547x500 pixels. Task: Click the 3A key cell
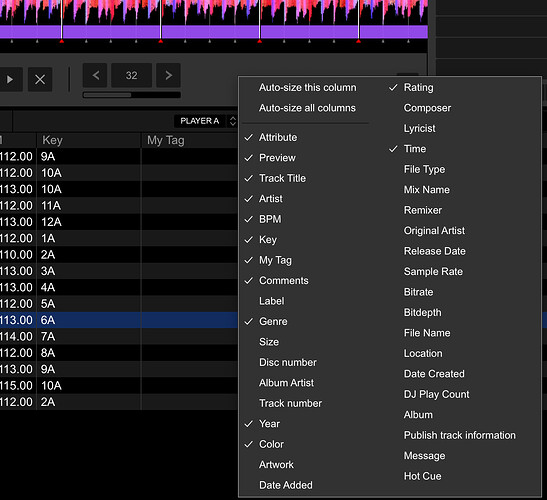(89, 271)
